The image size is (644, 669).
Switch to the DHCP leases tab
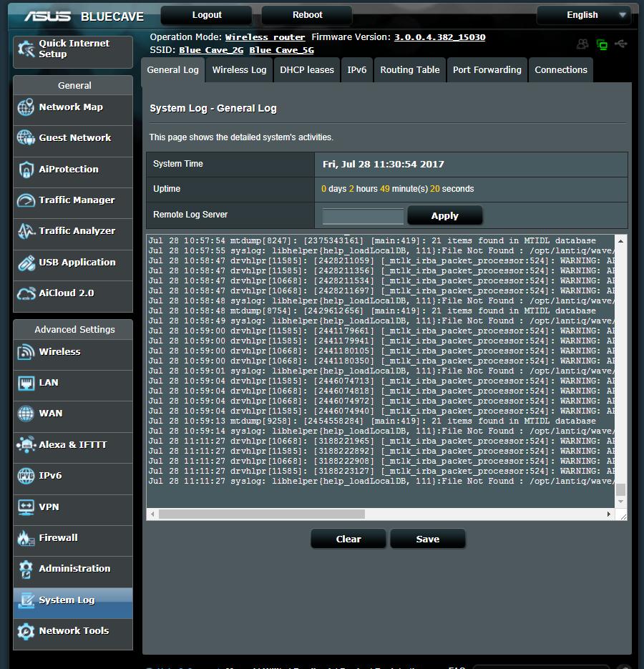point(307,70)
